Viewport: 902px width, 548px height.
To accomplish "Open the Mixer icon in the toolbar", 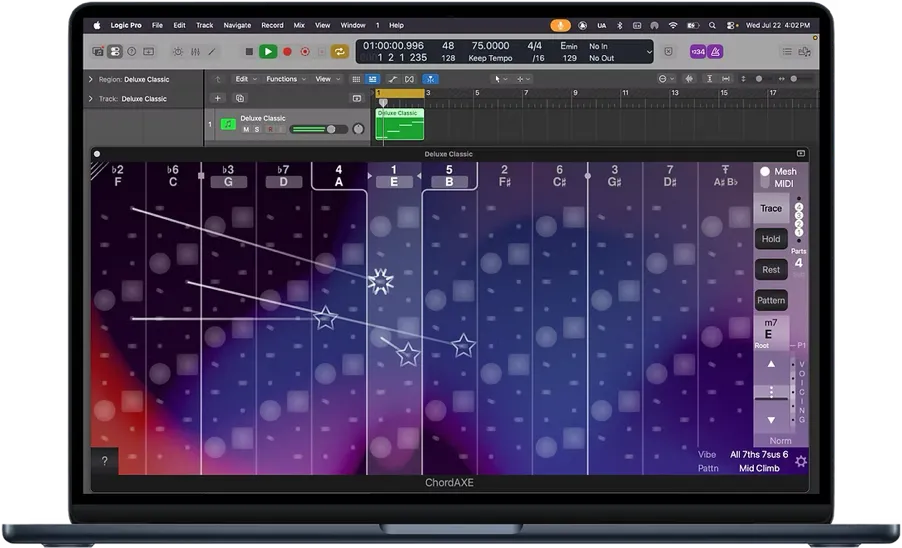I will [196, 52].
